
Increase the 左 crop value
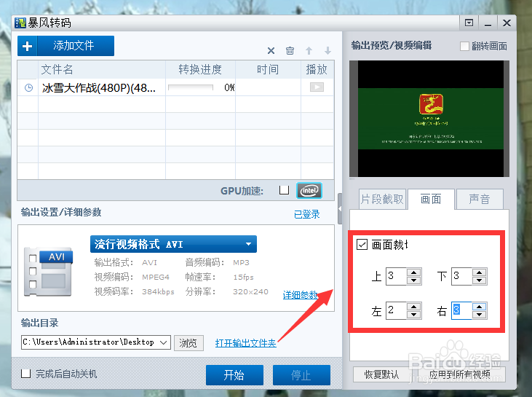tap(413, 307)
